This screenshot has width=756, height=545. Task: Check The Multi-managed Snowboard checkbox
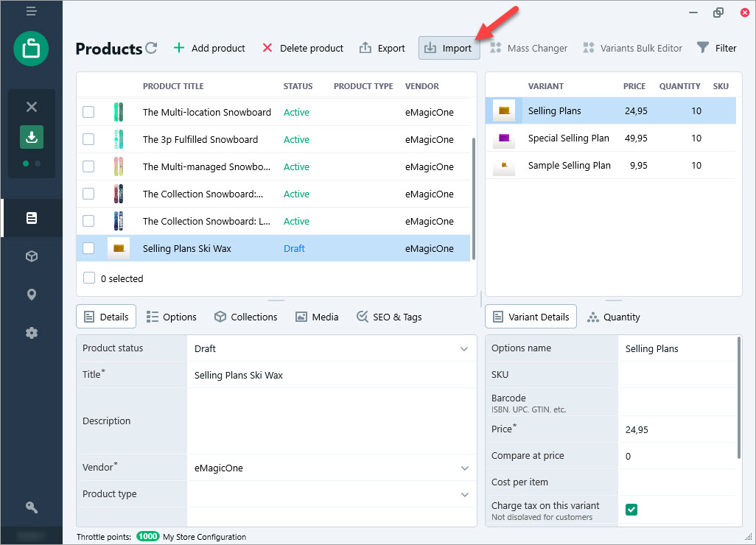click(x=88, y=166)
